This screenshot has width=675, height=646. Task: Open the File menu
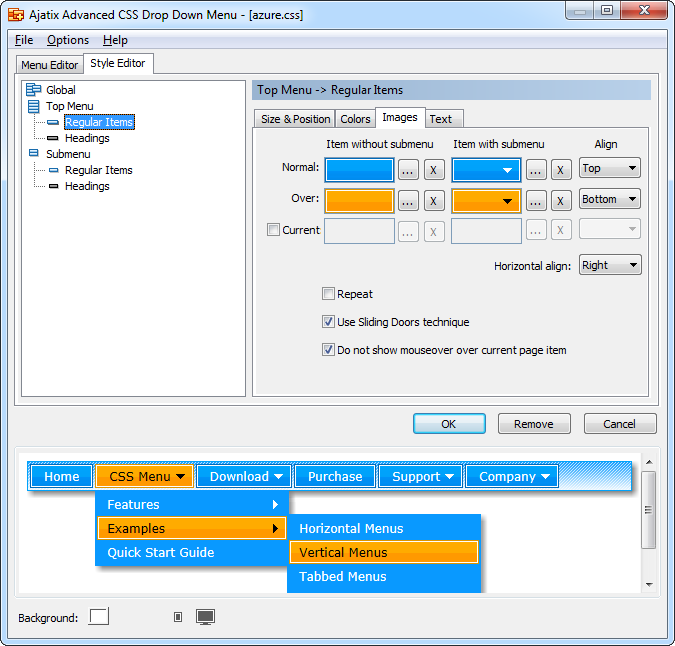point(24,40)
